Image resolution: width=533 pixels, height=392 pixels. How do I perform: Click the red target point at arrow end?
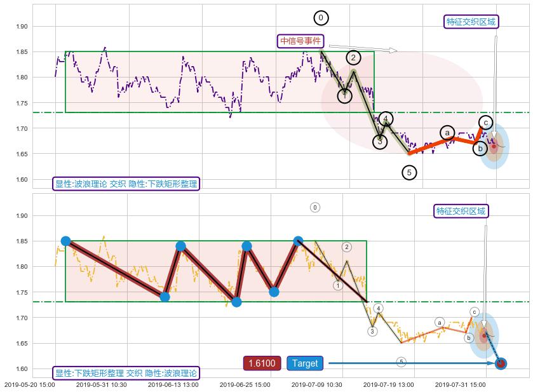pos(501,363)
